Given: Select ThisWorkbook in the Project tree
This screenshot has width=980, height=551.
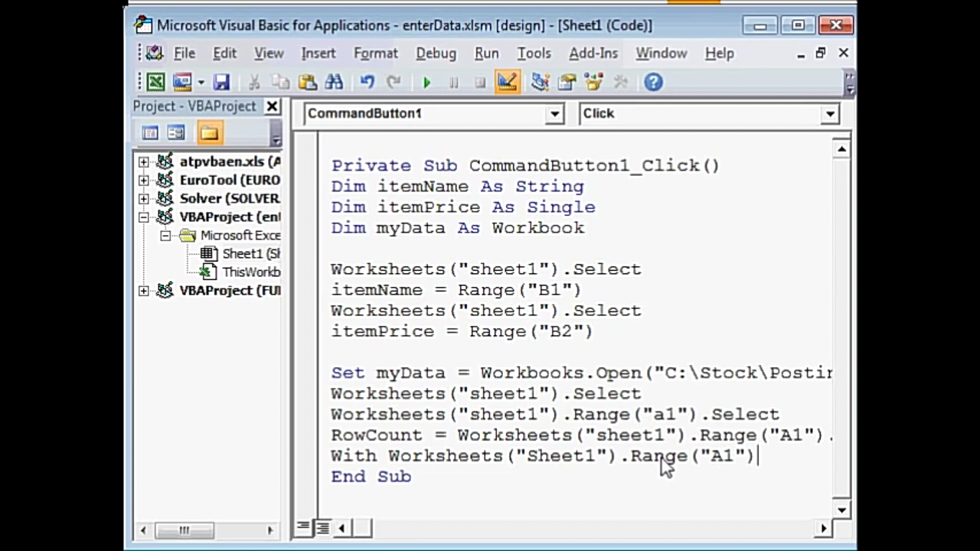Looking at the screenshot, I should click(251, 272).
